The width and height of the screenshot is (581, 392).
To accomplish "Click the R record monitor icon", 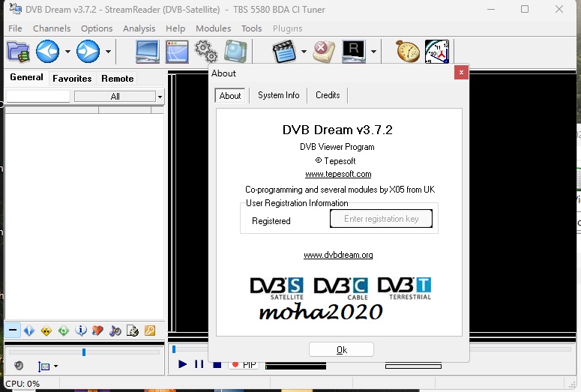I will click(354, 52).
